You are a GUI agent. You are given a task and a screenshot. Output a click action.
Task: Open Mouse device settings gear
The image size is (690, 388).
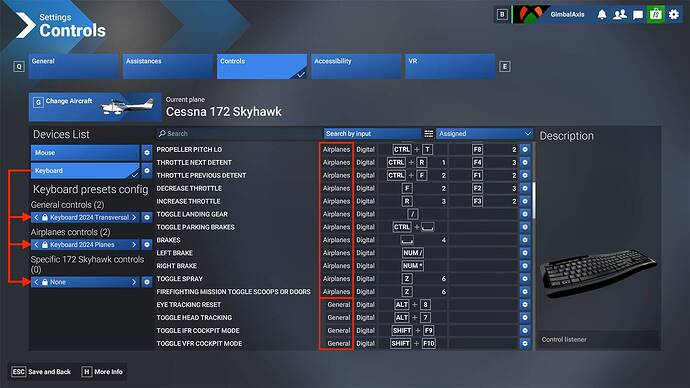(x=147, y=153)
